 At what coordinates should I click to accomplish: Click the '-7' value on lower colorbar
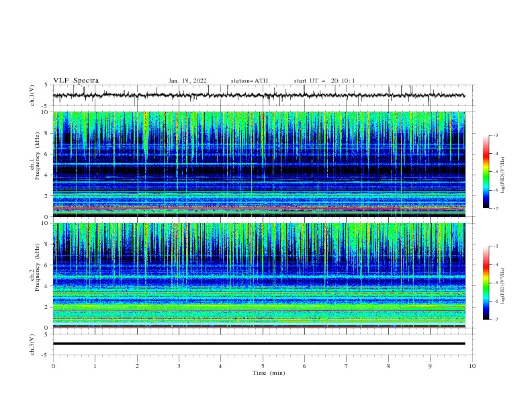click(496, 320)
